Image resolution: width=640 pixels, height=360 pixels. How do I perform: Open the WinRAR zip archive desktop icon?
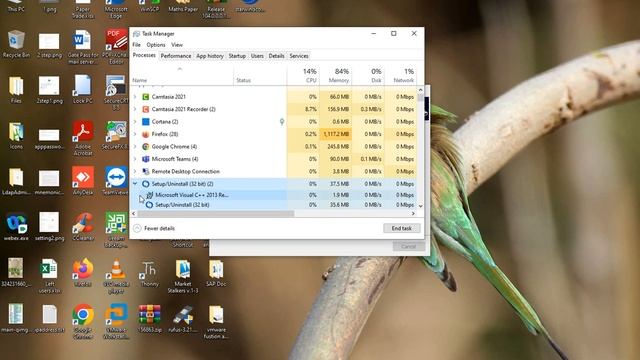tap(149, 315)
